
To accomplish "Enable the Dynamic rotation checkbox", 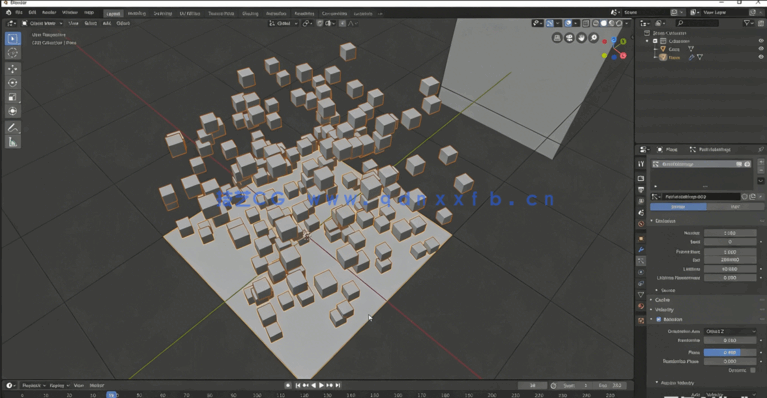I will click(x=753, y=371).
